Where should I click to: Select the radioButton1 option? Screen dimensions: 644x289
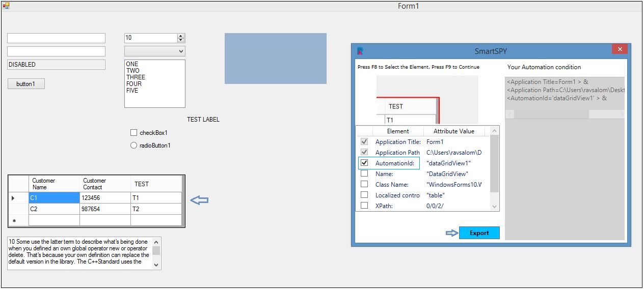pyautogui.click(x=134, y=146)
